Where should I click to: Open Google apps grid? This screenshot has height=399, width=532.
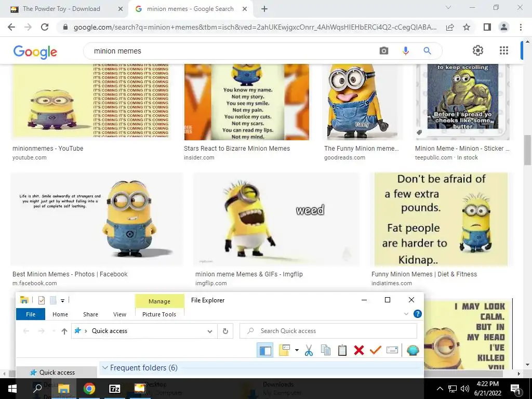(504, 50)
